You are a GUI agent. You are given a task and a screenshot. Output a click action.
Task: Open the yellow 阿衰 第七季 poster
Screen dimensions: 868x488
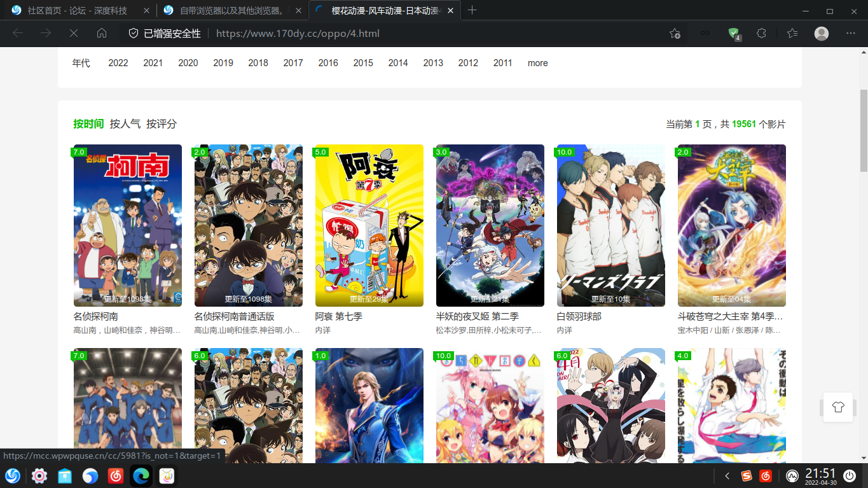pos(369,225)
